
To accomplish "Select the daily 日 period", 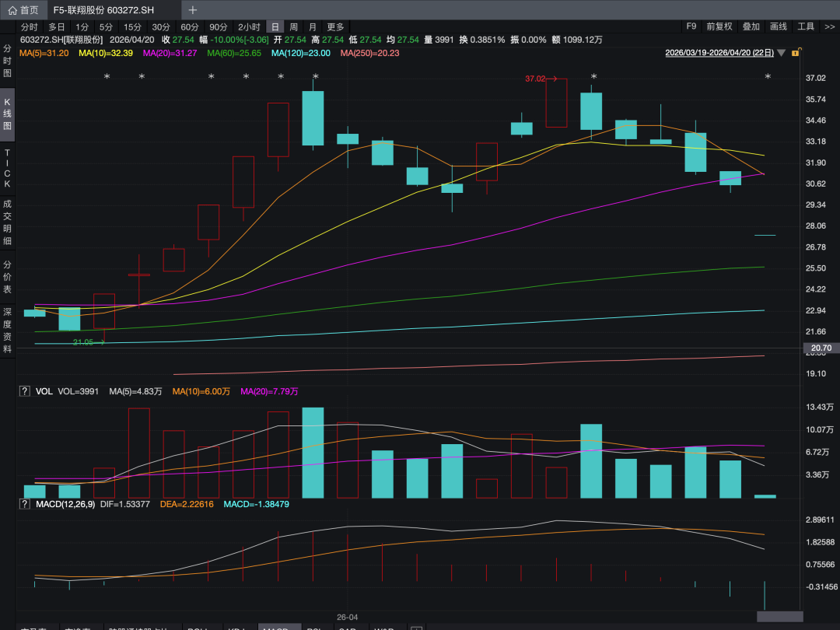I will pos(275,26).
